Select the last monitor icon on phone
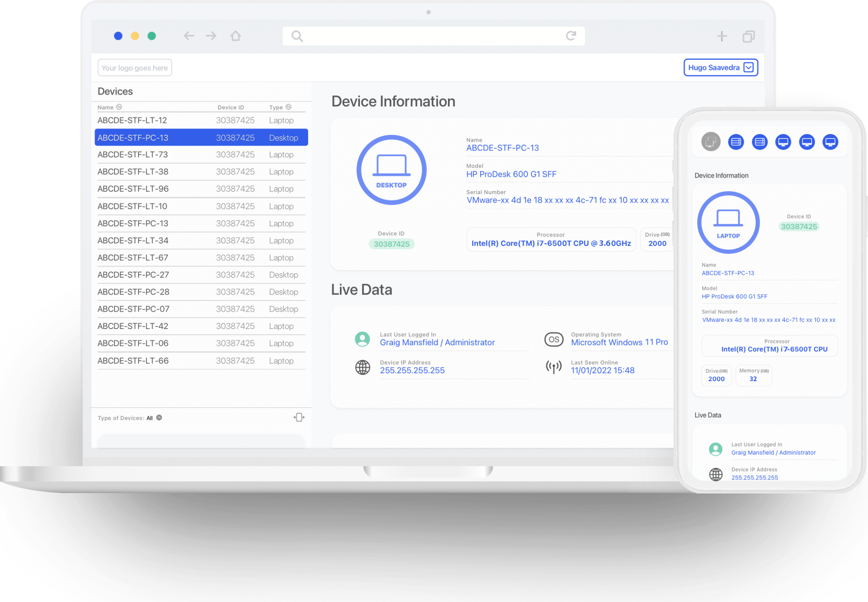The image size is (868, 602). coord(830,142)
